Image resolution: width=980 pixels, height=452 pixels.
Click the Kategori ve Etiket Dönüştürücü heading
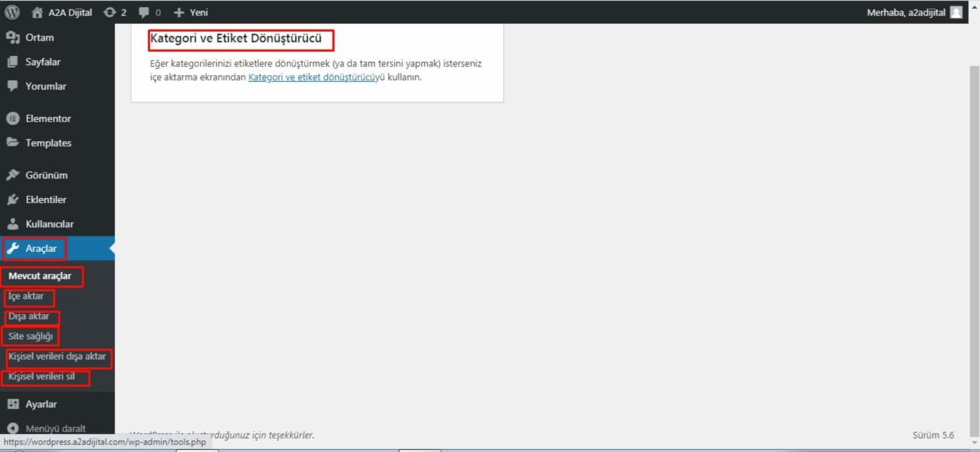tap(236, 39)
